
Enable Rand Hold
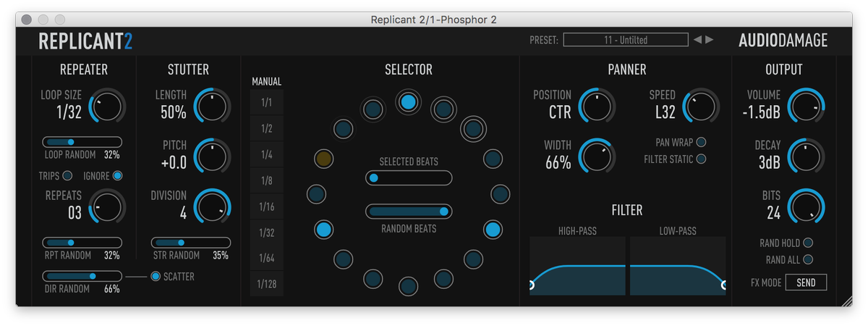808,243
